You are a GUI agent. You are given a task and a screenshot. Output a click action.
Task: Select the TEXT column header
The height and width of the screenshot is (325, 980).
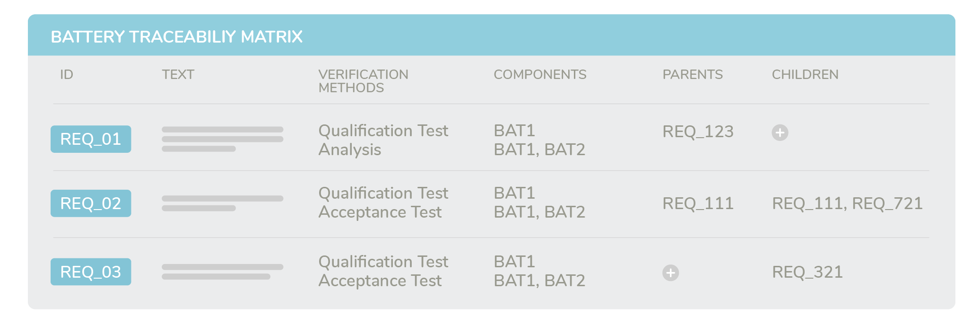click(178, 74)
